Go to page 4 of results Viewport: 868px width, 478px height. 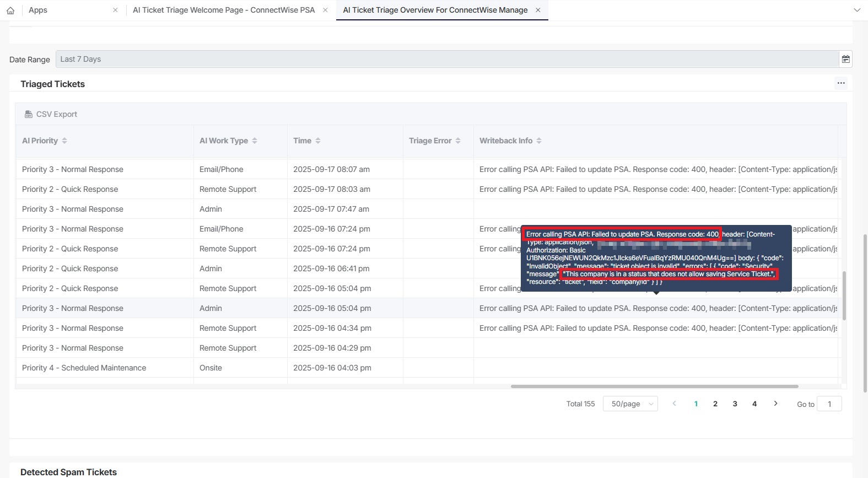click(x=754, y=404)
